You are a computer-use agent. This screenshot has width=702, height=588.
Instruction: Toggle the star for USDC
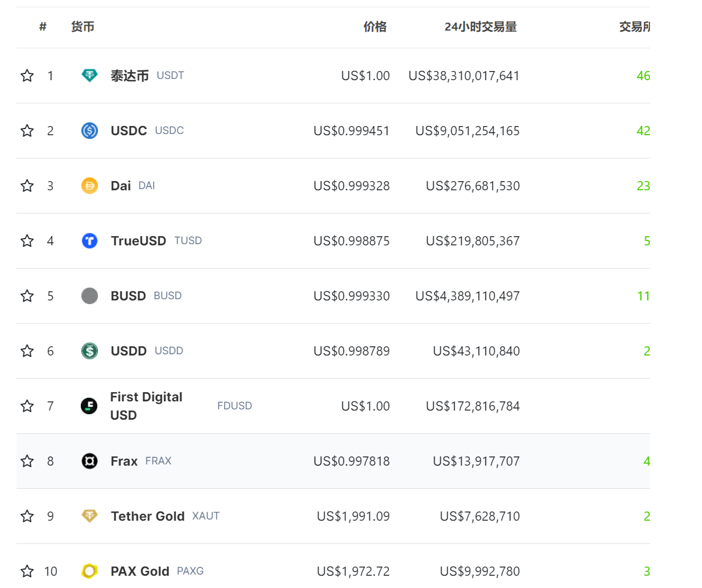(x=28, y=131)
